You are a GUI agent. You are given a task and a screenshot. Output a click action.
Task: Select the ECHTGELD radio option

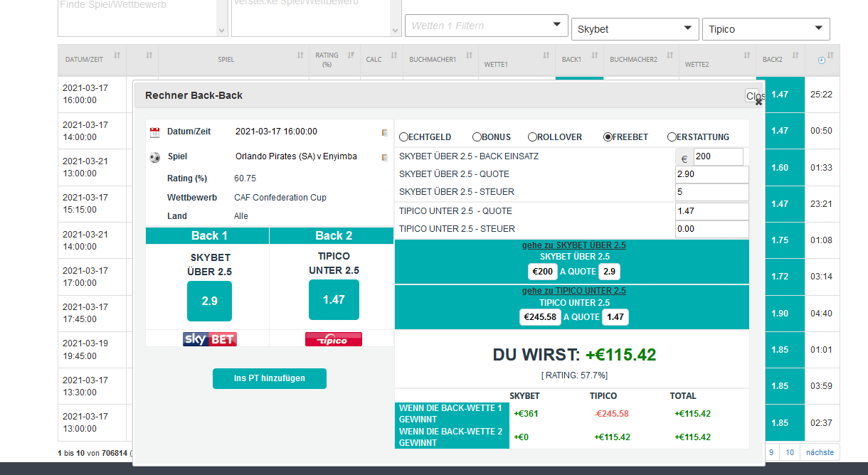(403, 137)
